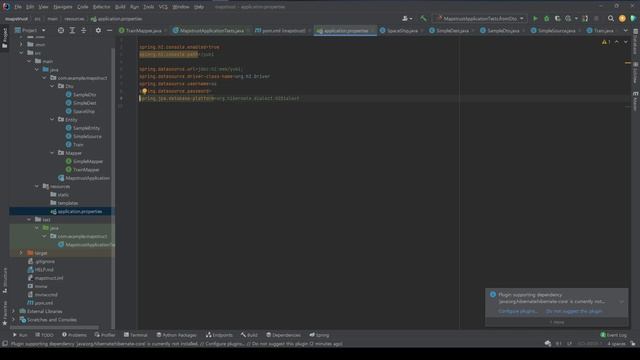Collapse All in Project panel
This screenshot has height=360, width=640.
click(x=84, y=30)
